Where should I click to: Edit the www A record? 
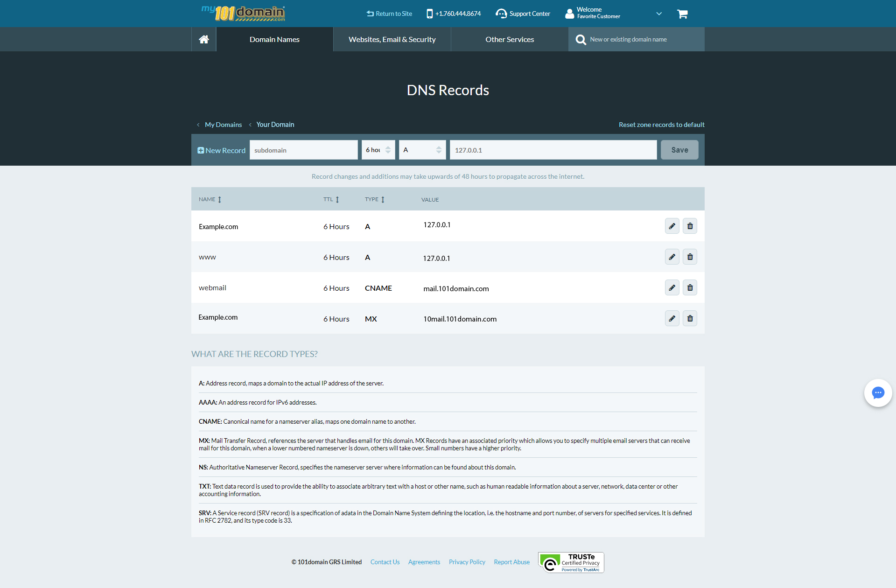[672, 257]
